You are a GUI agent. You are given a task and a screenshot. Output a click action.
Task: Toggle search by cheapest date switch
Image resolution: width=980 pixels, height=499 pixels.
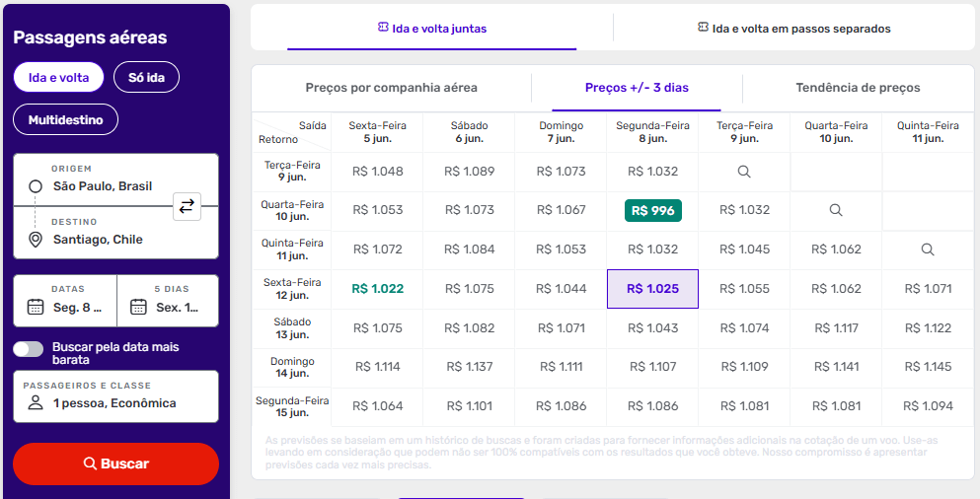coord(29,349)
